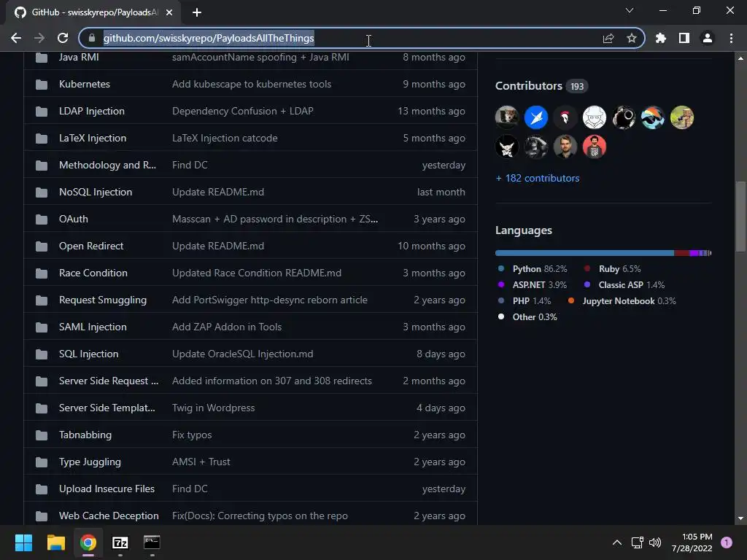Reload the current page
Image resolution: width=747 pixels, height=560 pixels.
pos(63,38)
